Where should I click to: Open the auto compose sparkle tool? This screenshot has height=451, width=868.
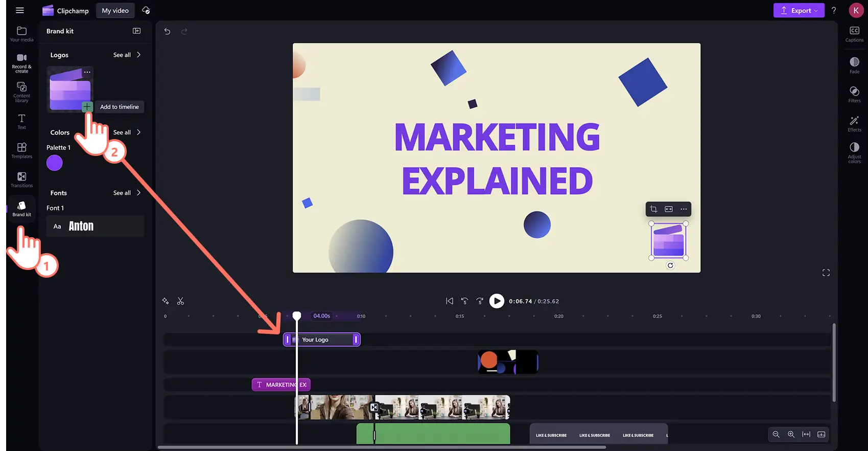click(x=166, y=301)
